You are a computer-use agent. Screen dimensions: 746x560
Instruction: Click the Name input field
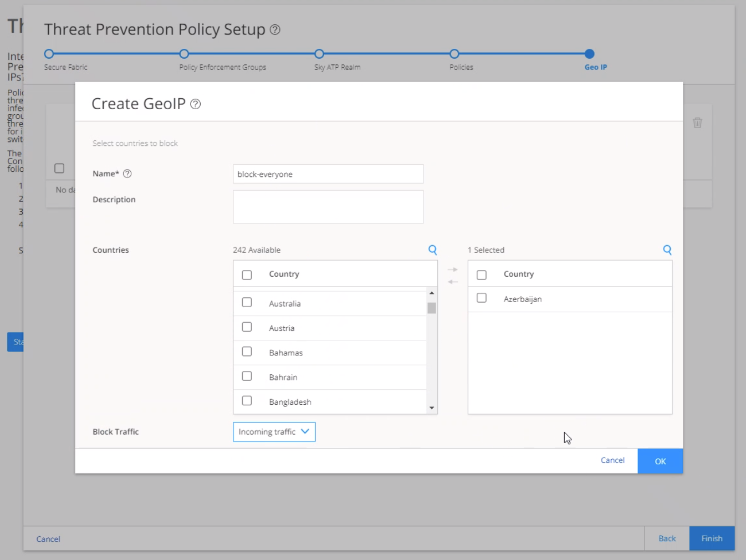[x=328, y=174]
